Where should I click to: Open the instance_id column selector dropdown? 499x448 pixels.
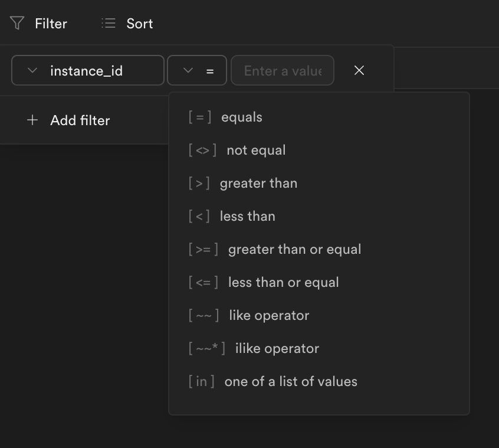87,70
